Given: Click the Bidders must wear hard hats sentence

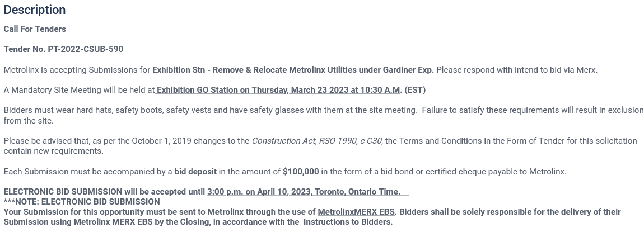Looking at the screenshot, I should [210, 110].
